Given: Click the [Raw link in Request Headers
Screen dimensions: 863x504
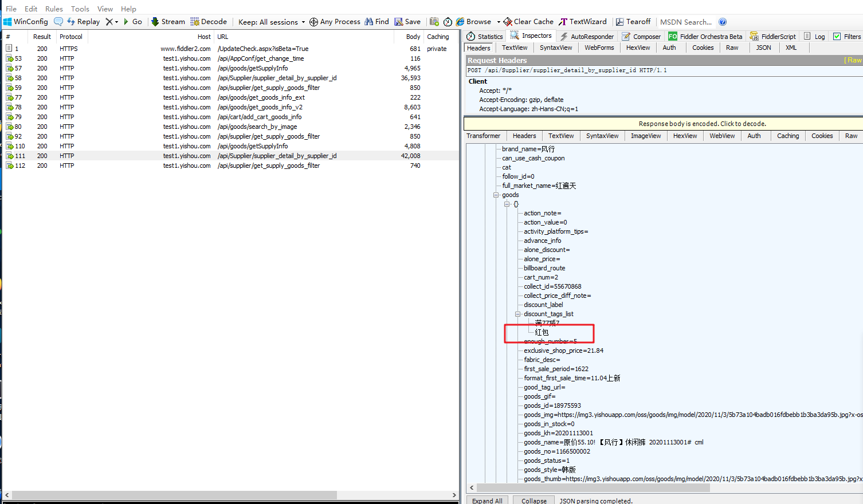Looking at the screenshot, I should coord(853,60).
